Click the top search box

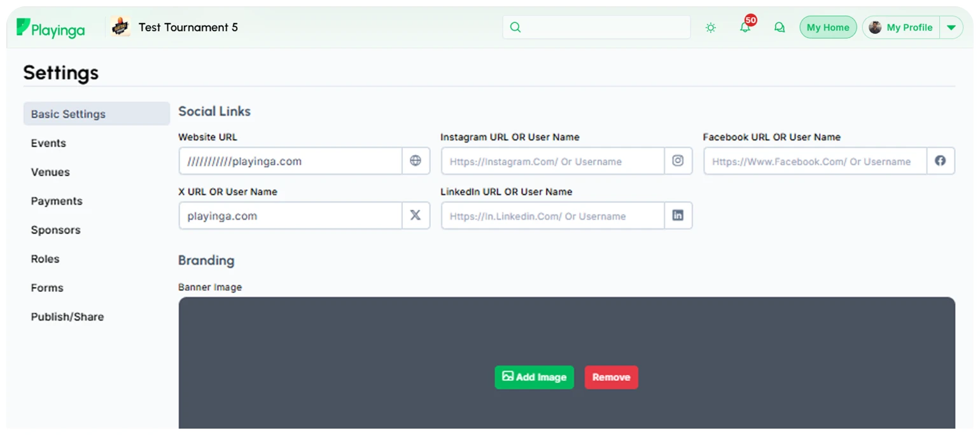click(x=596, y=27)
